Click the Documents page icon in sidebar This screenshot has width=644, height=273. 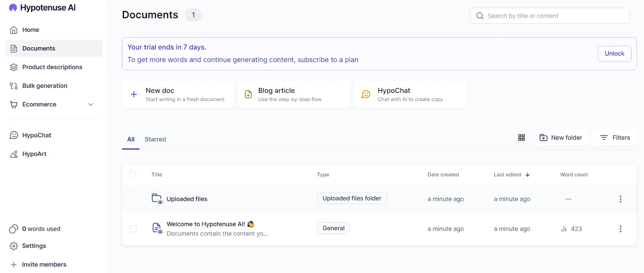tap(14, 48)
